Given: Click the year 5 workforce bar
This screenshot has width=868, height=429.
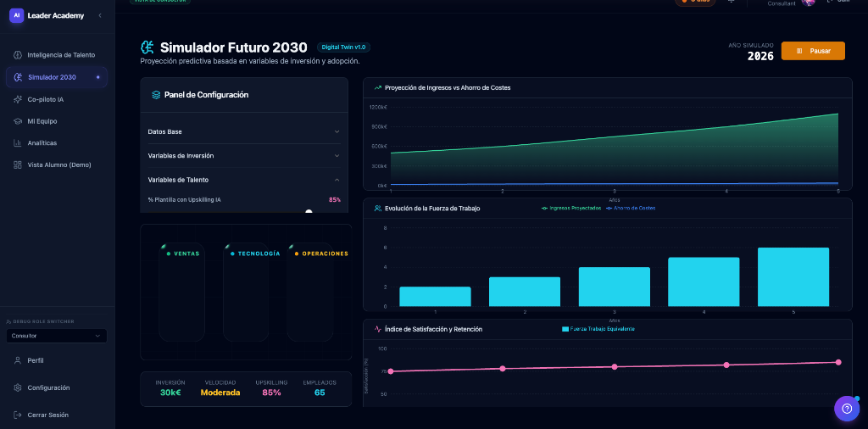Looking at the screenshot, I should (793, 276).
